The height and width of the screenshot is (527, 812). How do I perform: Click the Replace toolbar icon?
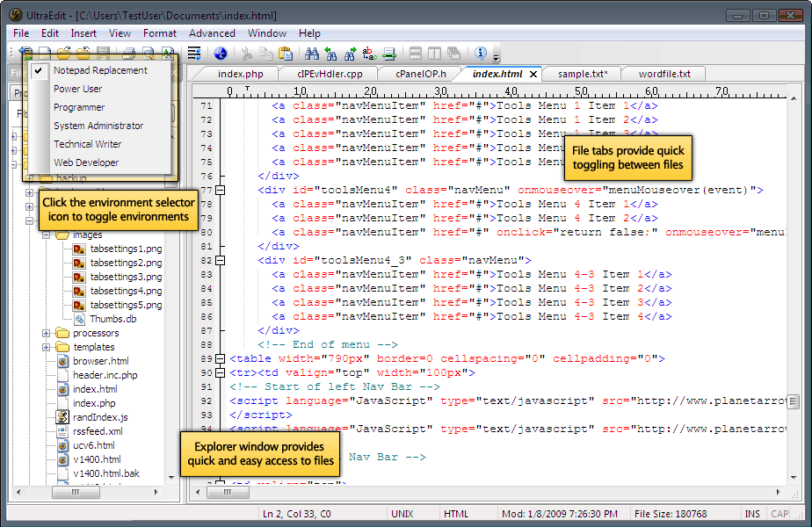[x=368, y=53]
